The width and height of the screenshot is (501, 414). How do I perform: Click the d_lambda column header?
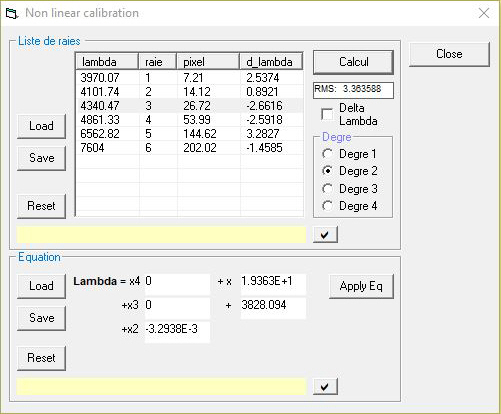tap(271, 61)
